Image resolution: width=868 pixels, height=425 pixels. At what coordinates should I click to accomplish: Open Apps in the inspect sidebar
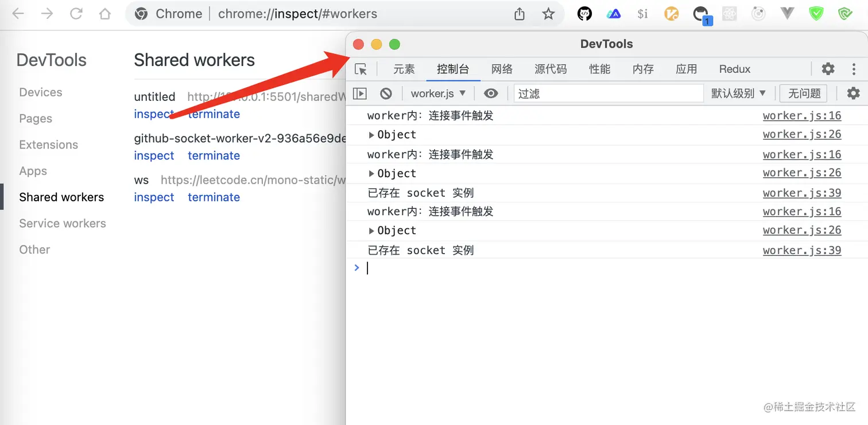click(33, 171)
